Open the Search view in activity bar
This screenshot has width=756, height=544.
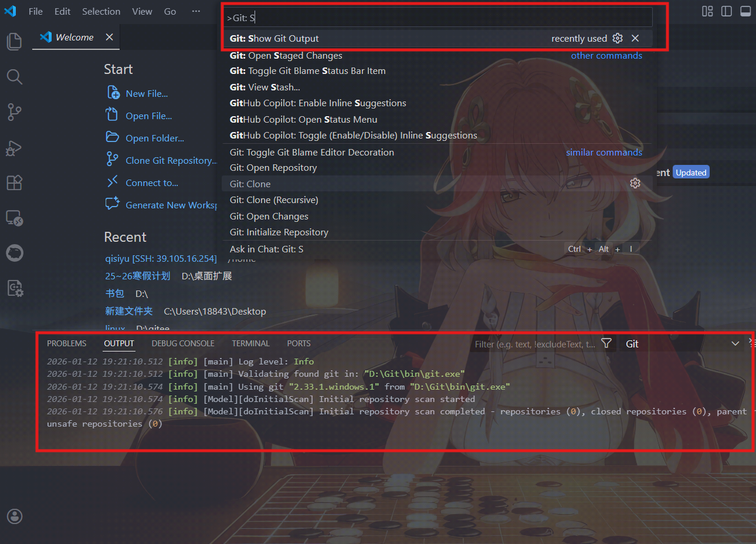[14, 77]
